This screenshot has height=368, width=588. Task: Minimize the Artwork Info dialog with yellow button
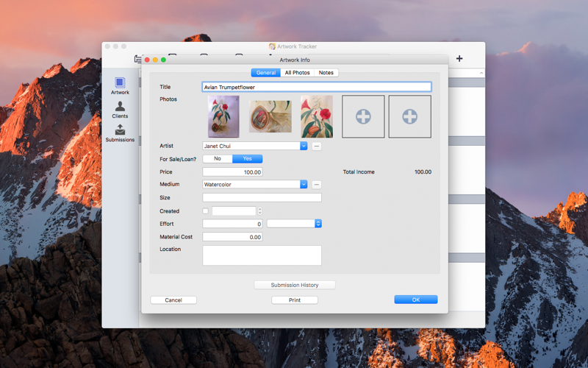pos(155,60)
